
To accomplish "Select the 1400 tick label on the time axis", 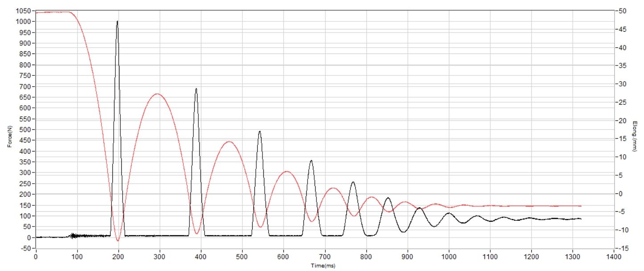I will point(614,257).
